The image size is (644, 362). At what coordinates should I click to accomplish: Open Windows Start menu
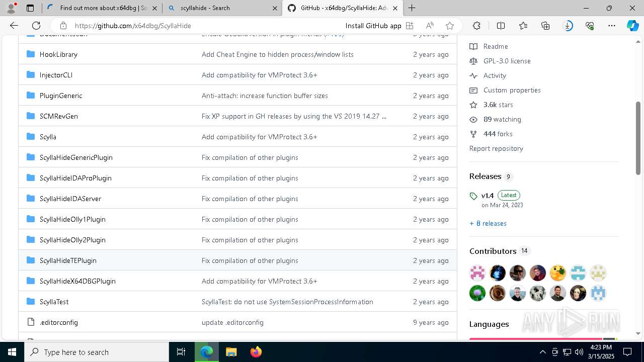point(12,352)
